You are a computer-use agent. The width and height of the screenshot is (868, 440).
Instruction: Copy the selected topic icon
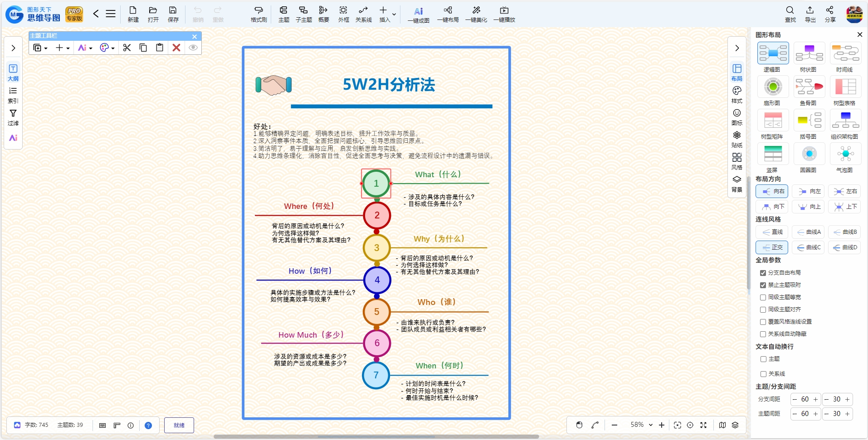(x=143, y=48)
